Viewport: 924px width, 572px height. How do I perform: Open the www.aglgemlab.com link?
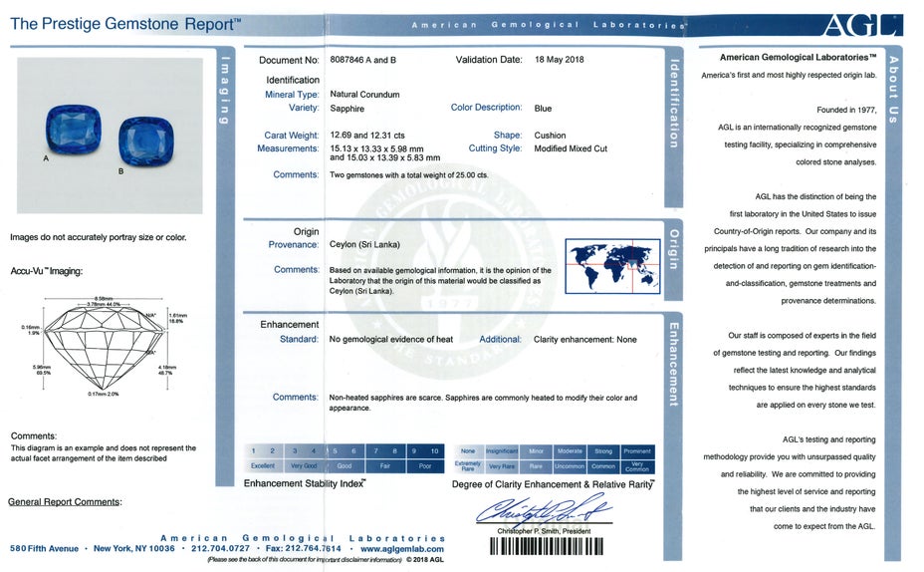click(402, 549)
